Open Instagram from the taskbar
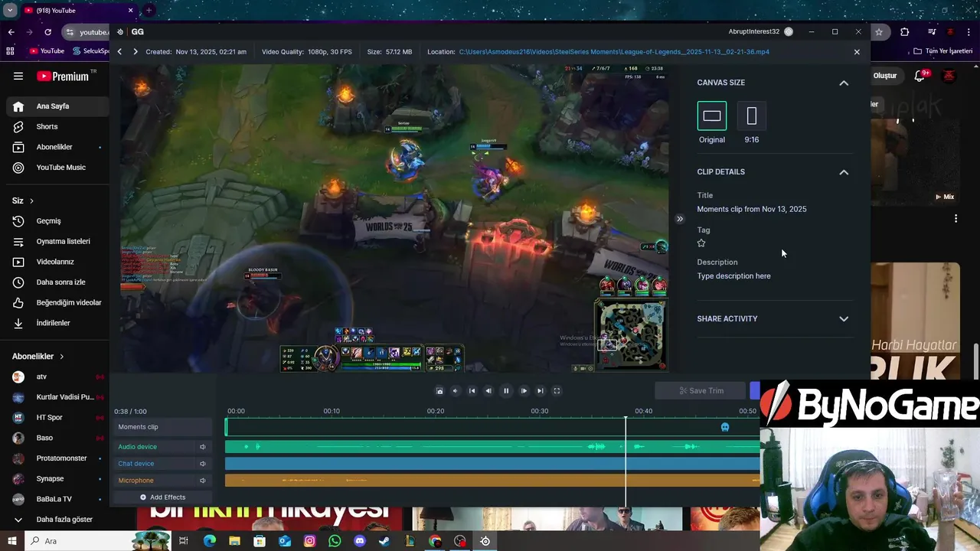Image resolution: width=980 pixels, height=551 pixels. 309,541
